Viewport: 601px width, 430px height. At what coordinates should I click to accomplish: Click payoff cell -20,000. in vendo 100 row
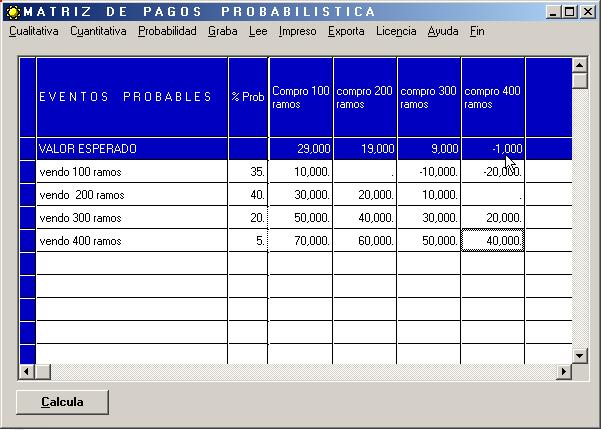(x=493, y=172)
